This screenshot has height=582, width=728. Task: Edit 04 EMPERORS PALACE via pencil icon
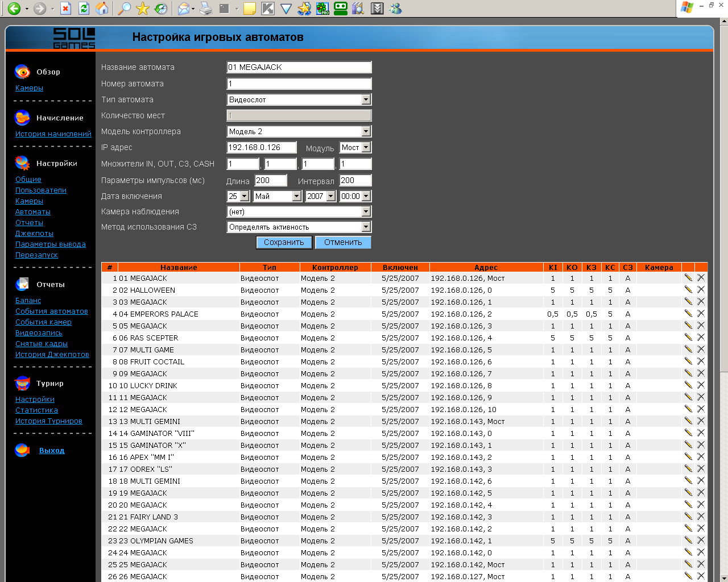pyautogui.click(x=688, y=314)
